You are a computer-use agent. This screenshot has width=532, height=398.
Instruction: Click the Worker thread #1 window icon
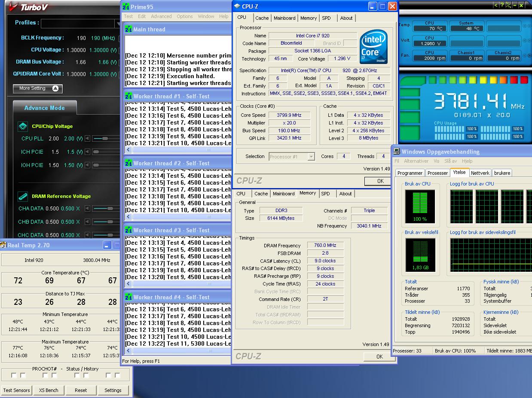[x=128, y=96]
